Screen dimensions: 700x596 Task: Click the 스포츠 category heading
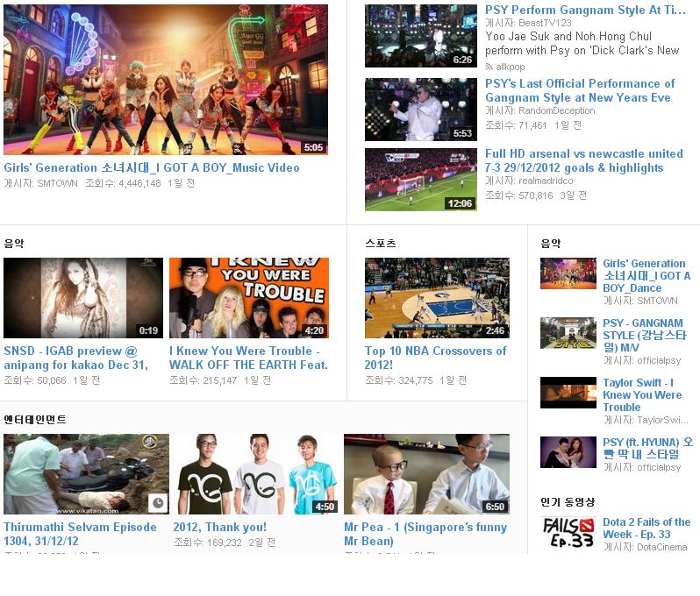click(380, 243)
